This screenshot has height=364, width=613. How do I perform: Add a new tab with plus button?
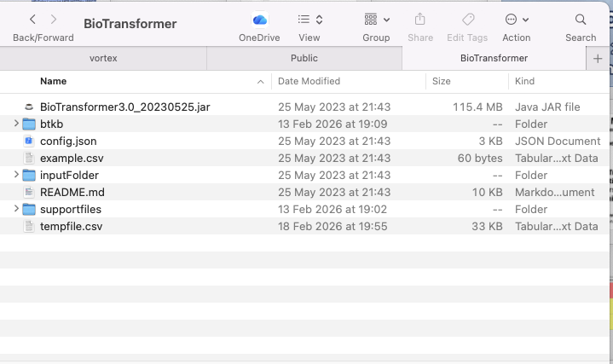598,58
